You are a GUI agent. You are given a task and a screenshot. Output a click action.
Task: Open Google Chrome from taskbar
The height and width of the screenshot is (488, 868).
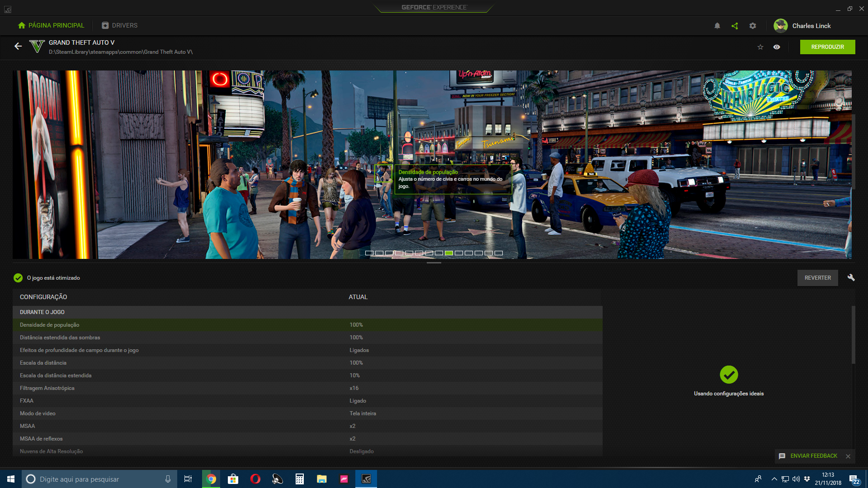click(211, 479)
